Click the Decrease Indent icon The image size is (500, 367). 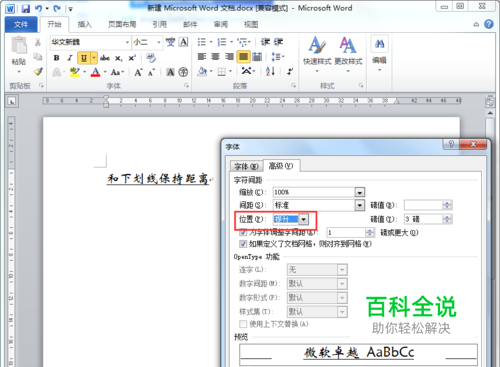[x=265, y=42]
